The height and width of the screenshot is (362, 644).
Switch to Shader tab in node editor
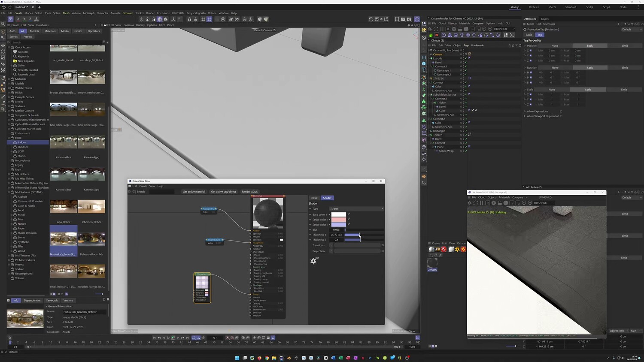tap(327, 198)
